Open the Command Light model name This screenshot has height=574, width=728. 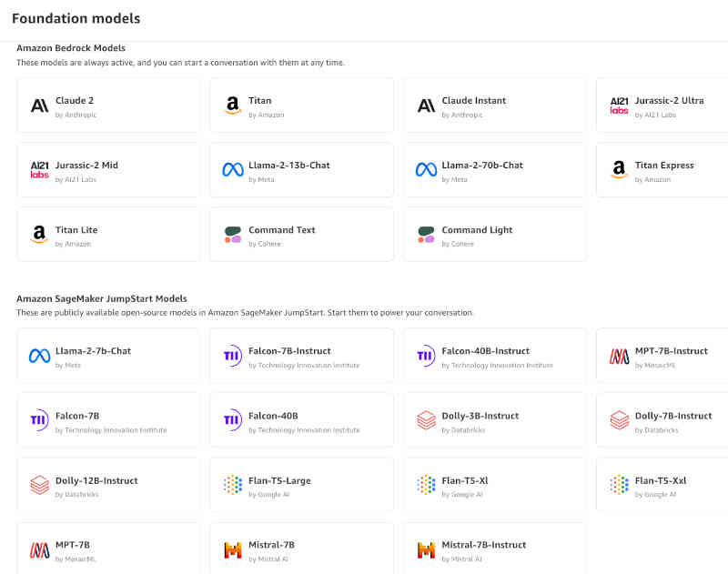pos(477,230)
